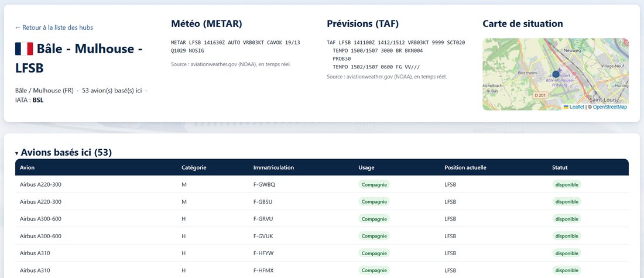Viewport: 644px width, 278px height.
Task: Click LFSB position in F-GRVU row
Action: click(450, 219)
